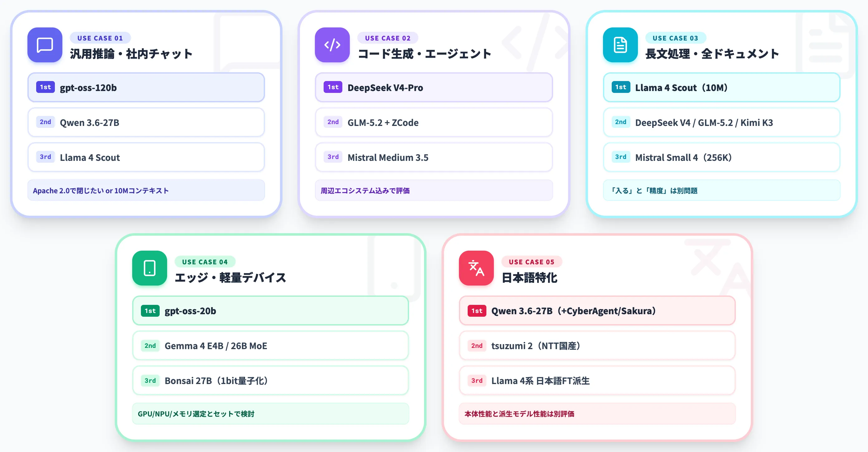Click the 2nd badge beside tsuzumi 2
The width and height of the screenshot is (868, 452).
tap(477, 346)
